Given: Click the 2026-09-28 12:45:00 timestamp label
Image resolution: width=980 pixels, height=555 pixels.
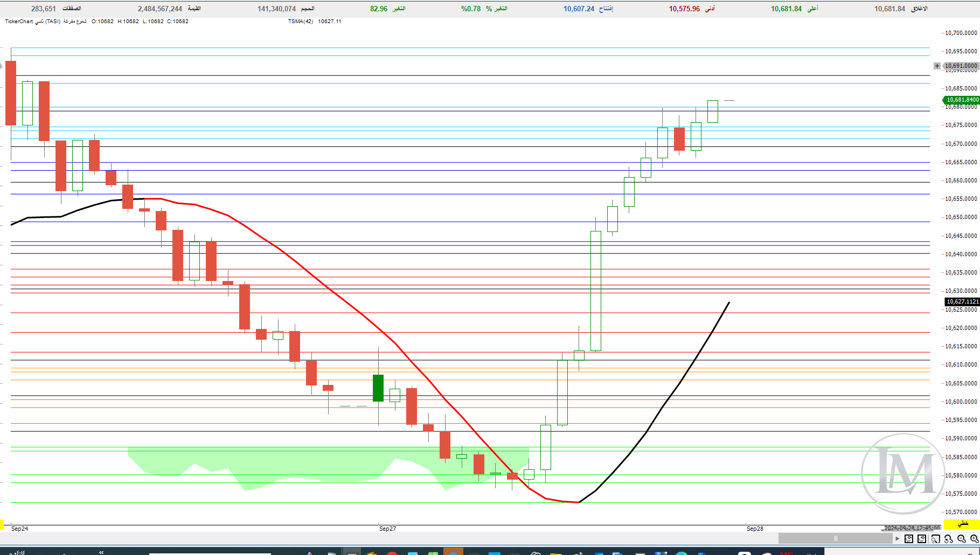Looking at the screenshot, I should (912, 528).
